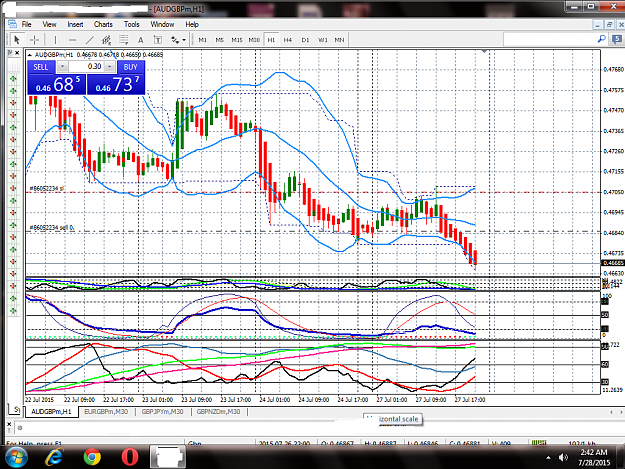Click the 0.46 73 buy price tile
This screenshot has height=469, width=625.
coord(116,84)
